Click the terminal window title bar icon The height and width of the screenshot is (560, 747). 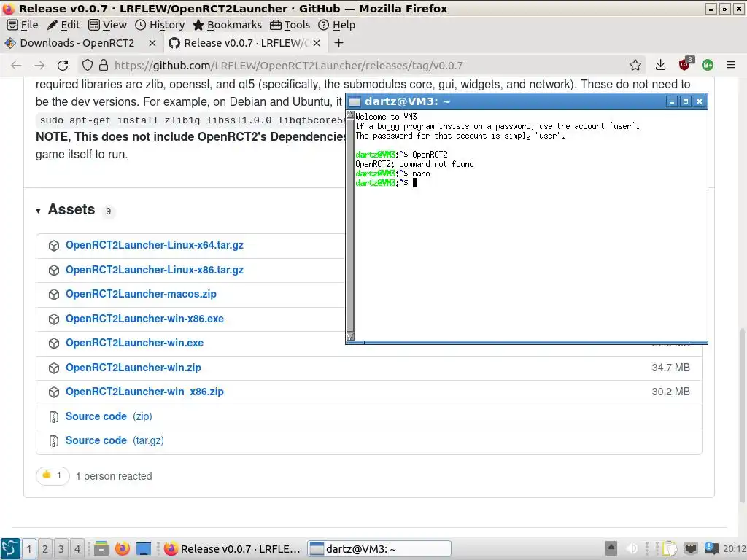tap(355, 101)
